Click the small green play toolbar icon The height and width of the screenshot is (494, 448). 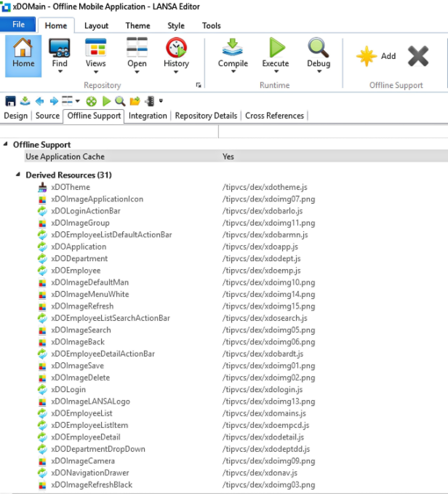click(106, 101)
